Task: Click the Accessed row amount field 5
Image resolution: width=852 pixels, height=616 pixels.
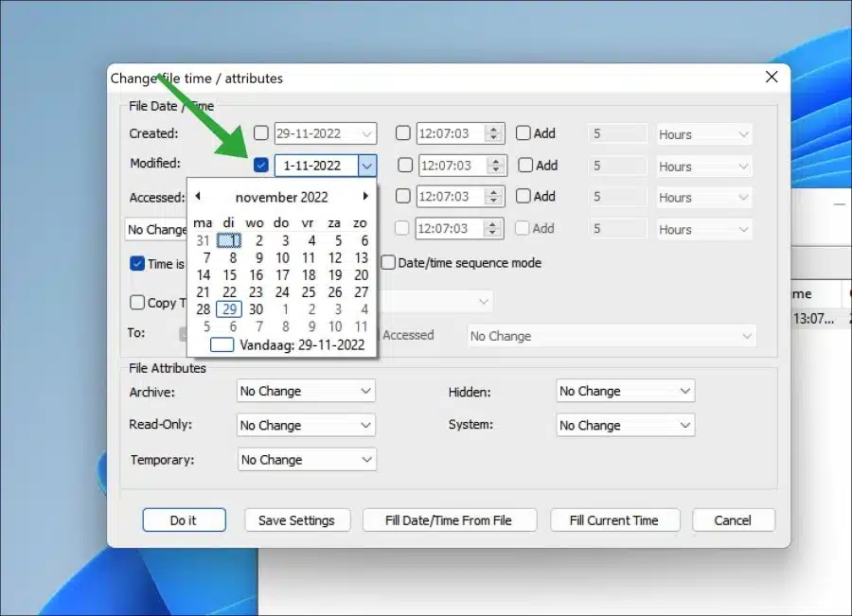Action: point(617,197)
